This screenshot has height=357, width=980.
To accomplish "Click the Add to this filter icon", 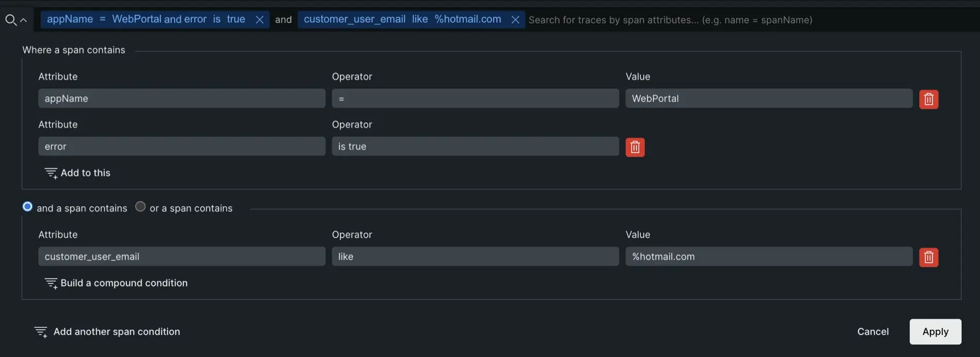I will point(51,173).
